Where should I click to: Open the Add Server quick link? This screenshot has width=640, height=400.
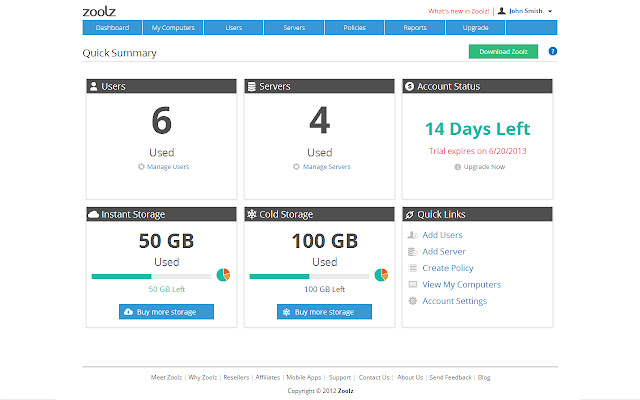[444, 252]
